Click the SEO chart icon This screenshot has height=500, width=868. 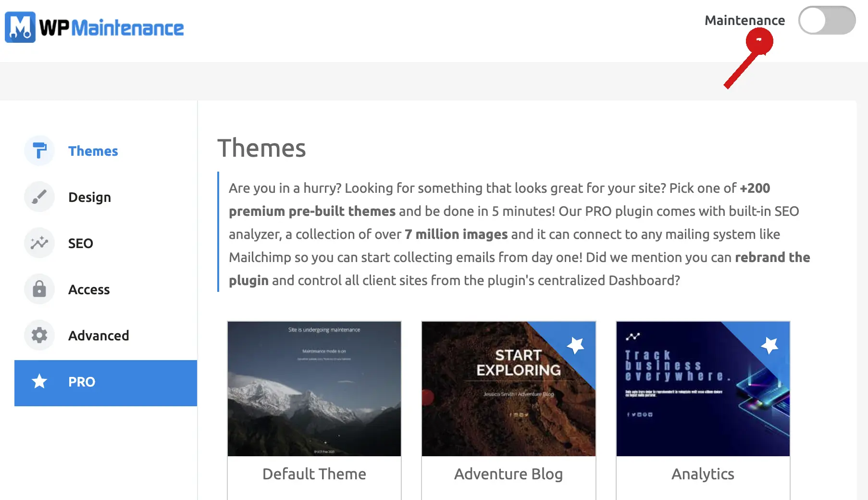coord(39,243)
